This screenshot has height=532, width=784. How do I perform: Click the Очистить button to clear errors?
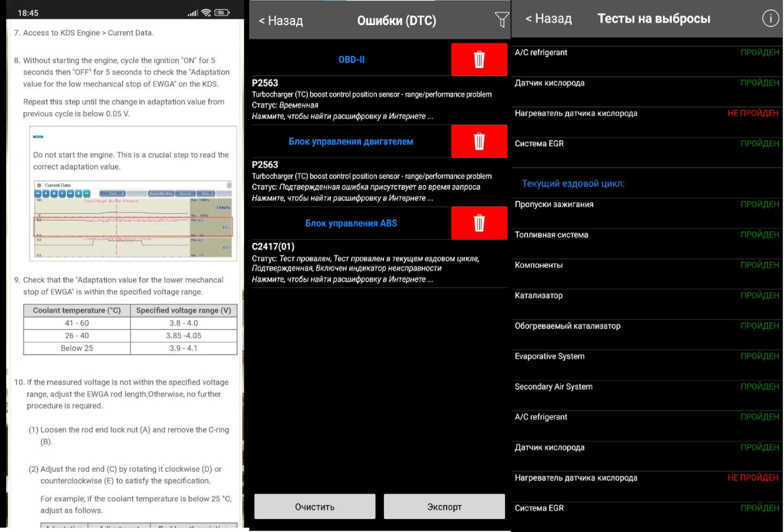315,506
